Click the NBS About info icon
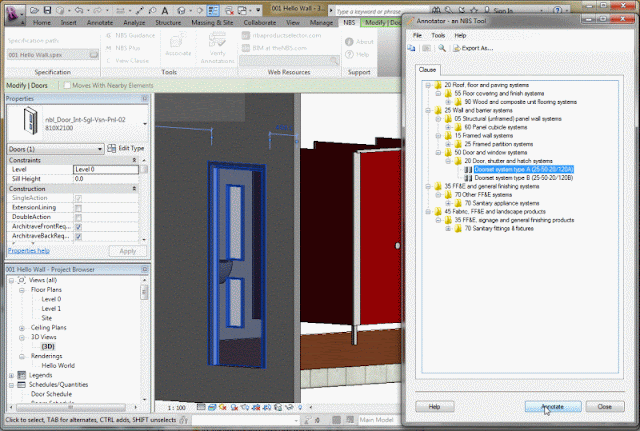640x431 pixels. coord(349,42)
